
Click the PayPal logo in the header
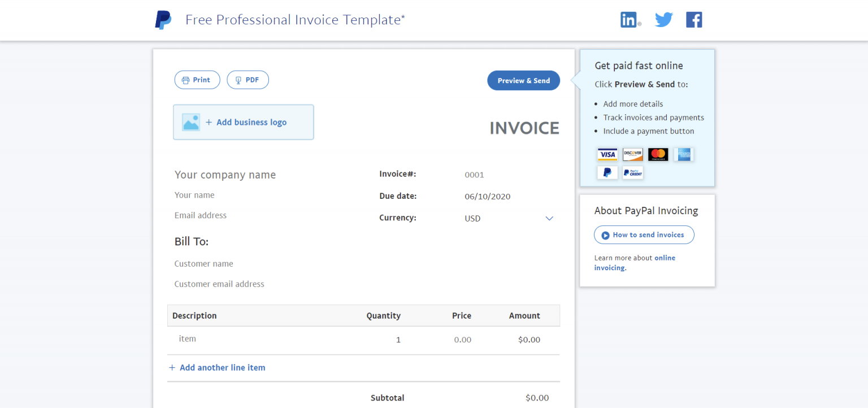163,20
